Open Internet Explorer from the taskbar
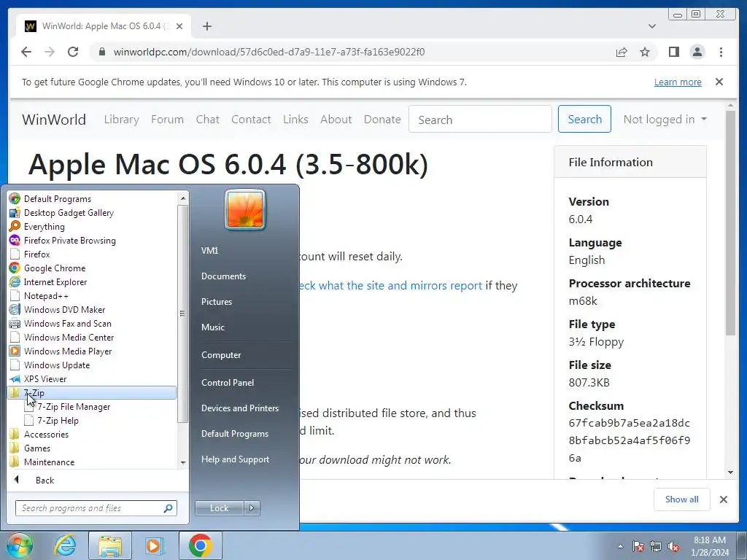 coord(65,545)
